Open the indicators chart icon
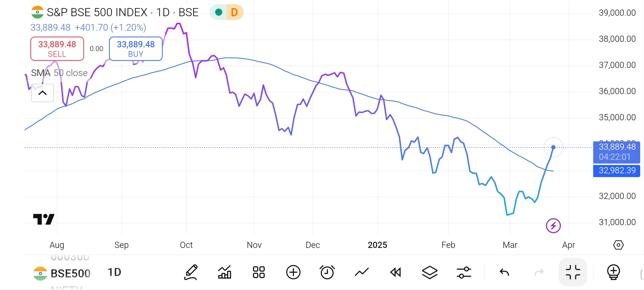Viewport: 644px width, 290px height. [x=224, y=272]
